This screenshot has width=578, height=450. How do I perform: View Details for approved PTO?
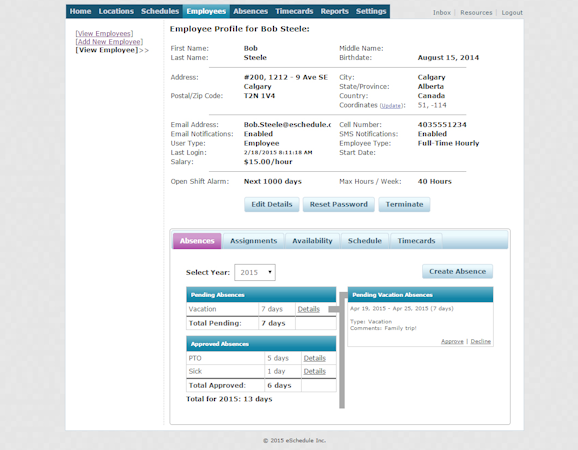tap(314, 358)
